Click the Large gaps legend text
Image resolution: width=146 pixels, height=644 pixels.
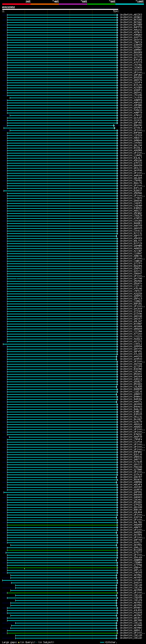pyautogui.click(x=28, y=642)
